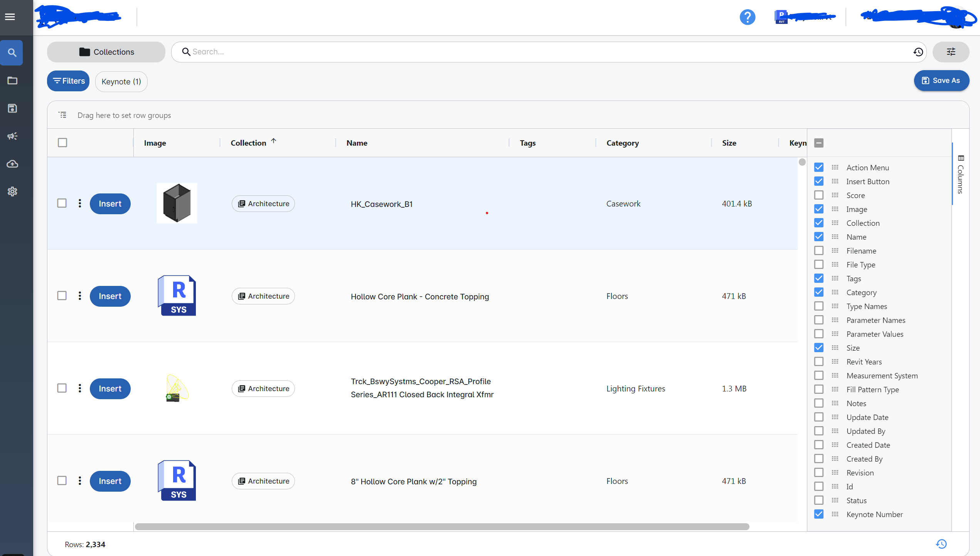Click Insert for Lighting Fixtures row
This screenshot has height=556, width=980.
110,389
